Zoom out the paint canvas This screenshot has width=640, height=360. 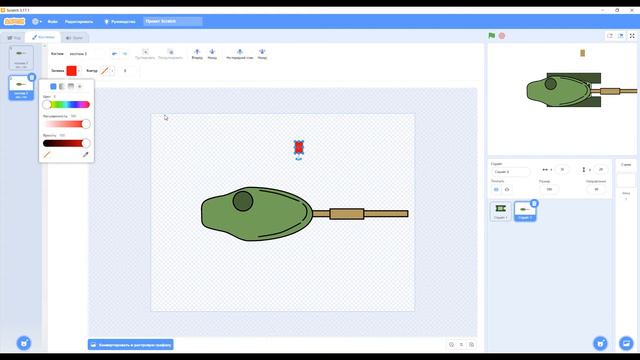click(x=451, y=344)
